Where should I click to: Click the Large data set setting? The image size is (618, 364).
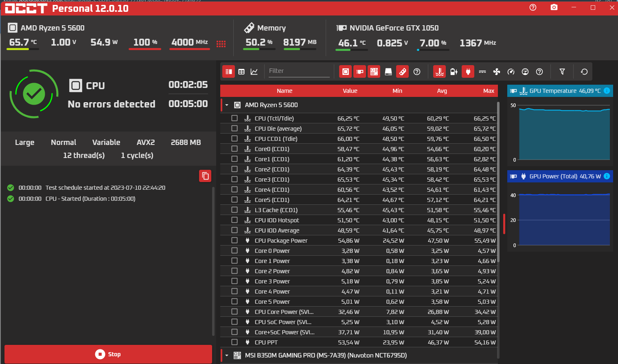point(25,143)
